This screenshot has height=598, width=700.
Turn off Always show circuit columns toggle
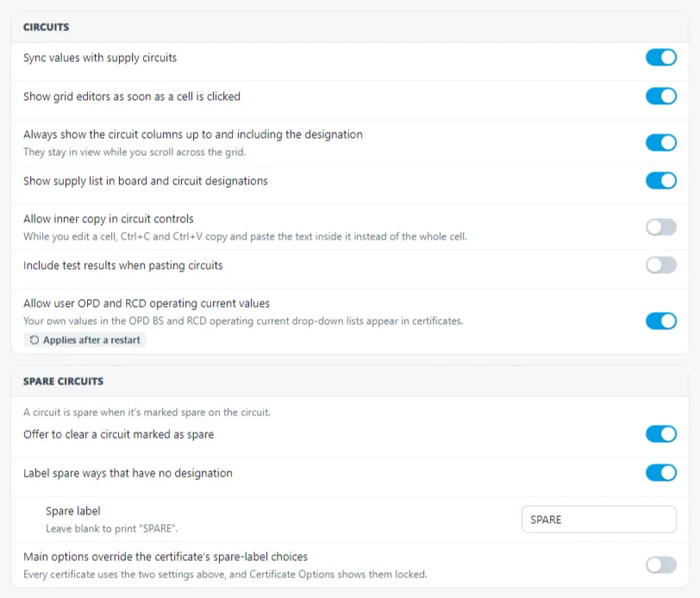click(x=660, y=143)
